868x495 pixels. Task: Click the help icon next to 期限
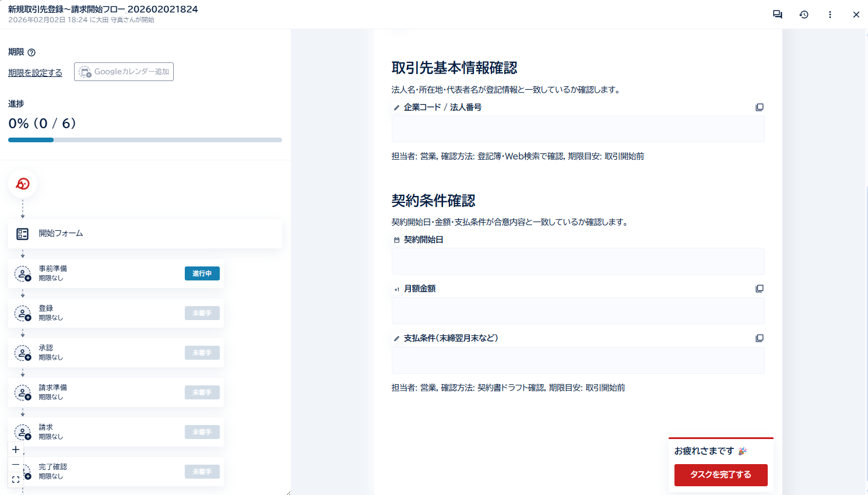[31, 52]
